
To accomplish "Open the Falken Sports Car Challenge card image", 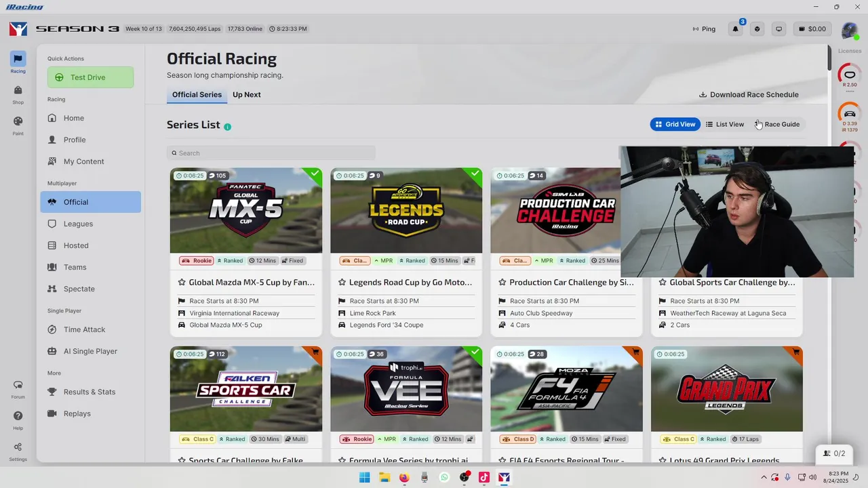I will [246, 389].
